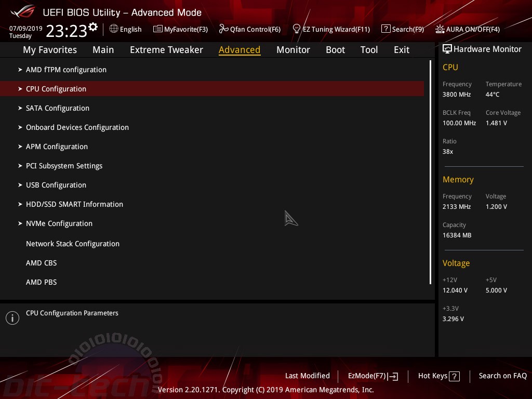Viewport: 532px width, 399px height.
Task: Launch Qfan Control(F6)
Action: [255, 29]
